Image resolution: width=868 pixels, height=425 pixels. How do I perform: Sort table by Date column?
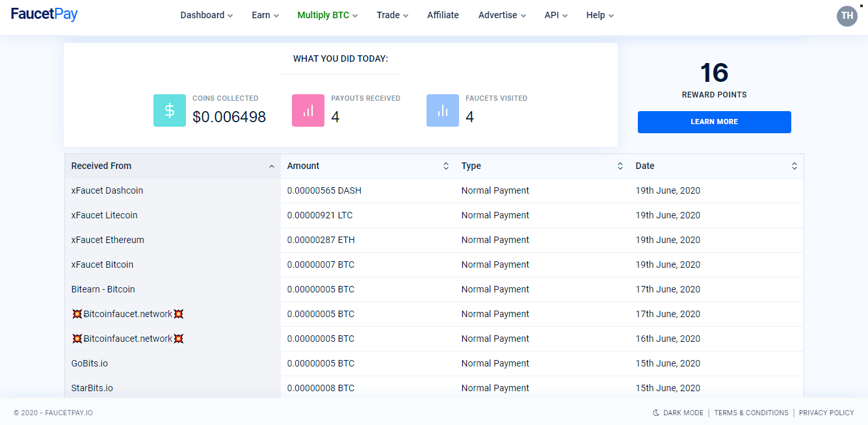[717, 166]
